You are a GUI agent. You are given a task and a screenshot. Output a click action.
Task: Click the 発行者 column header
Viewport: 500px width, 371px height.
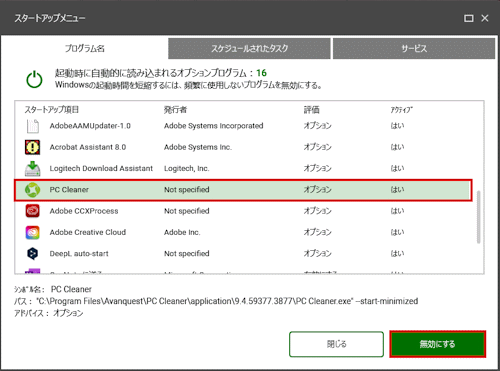coord(175,110)
